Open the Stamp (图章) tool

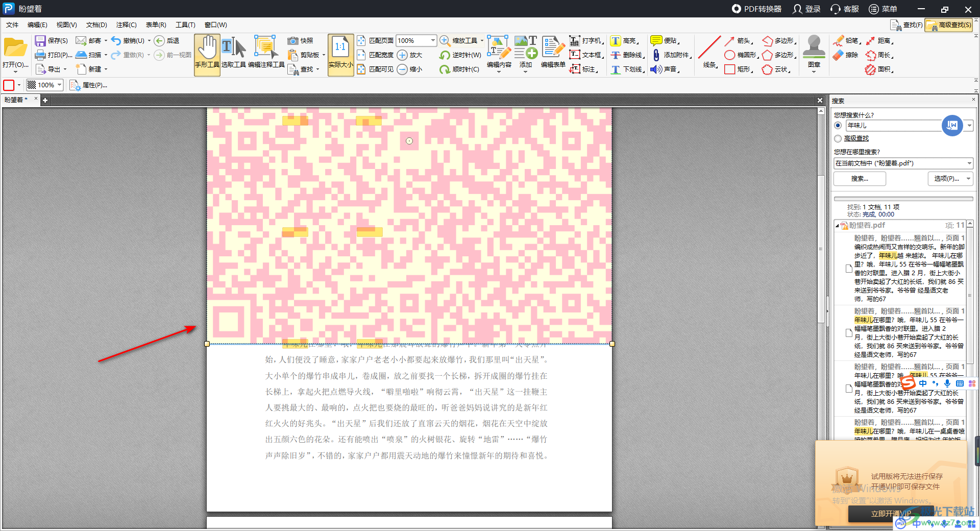tap(814, 53)
